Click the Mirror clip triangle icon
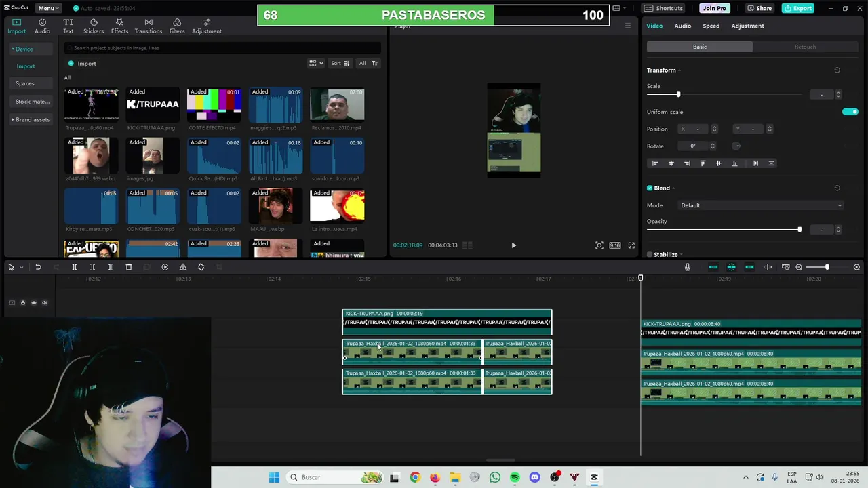868x488 pixels. point(183,267)
